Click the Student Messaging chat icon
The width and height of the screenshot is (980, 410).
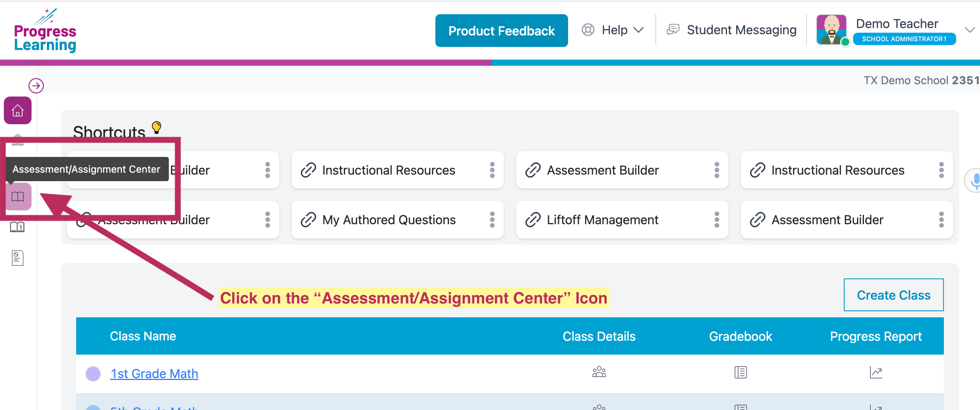pyautogui.click(x=673, y=30)
